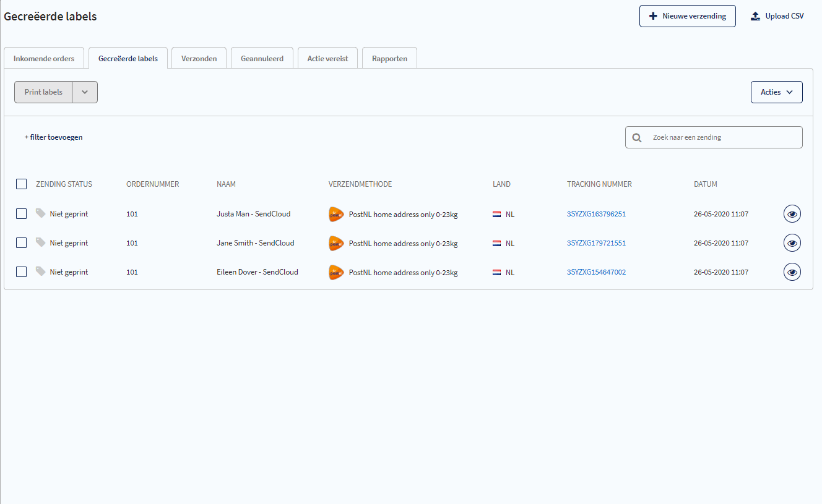Click 'Jane Smith - SendCloud' name cell
The width and height of the screenshot is (822, 504).
tap(256, 243)
